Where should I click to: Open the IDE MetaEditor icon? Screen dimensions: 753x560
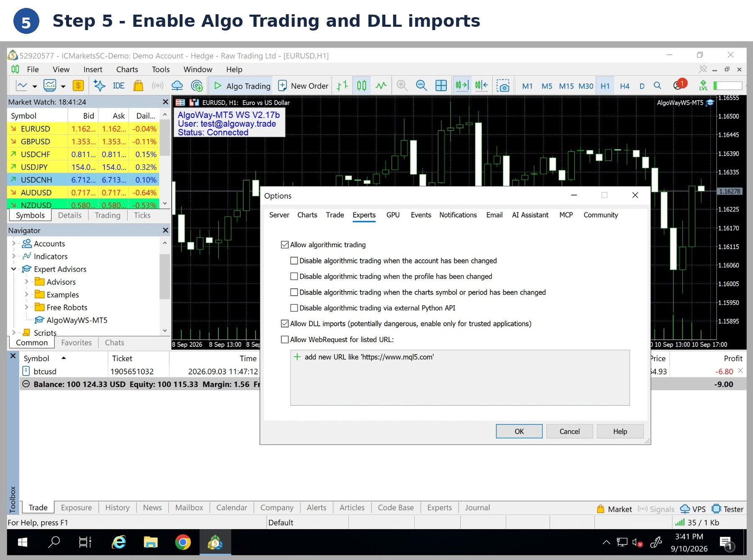click(118, 86)
